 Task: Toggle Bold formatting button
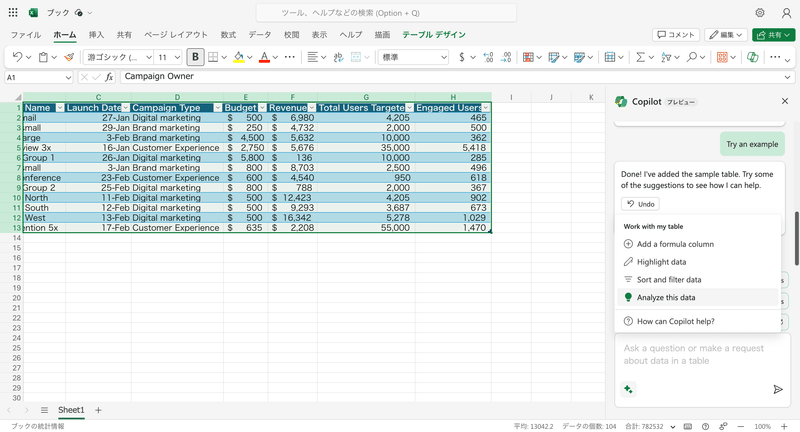coord(195,57)
